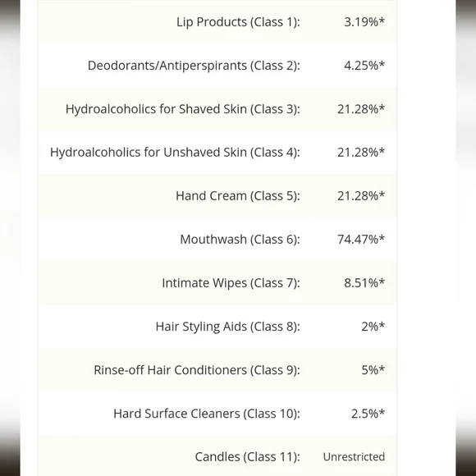The height and width of the screenshot is (476, 476).
Task: Click the Hair Styling Aids (Class 8) label
Action: coord(227,327)
